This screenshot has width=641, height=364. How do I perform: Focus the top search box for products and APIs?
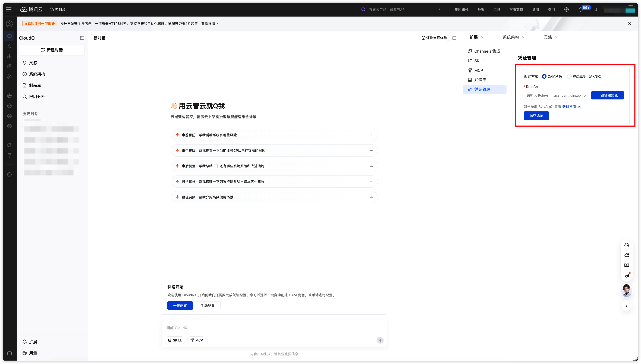pyautogui.click(x=402, y=10)
